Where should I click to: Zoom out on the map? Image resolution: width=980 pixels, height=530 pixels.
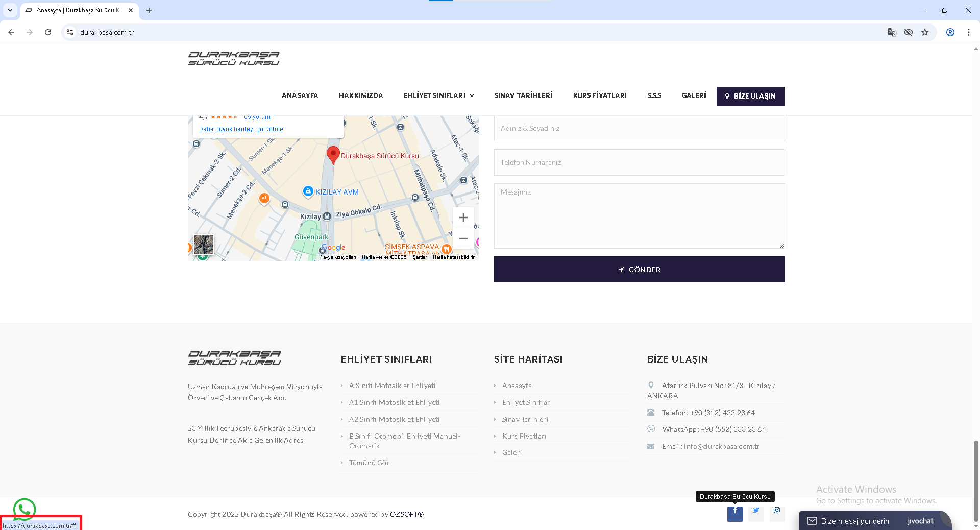pyautogui.click(x=463, y=238)
